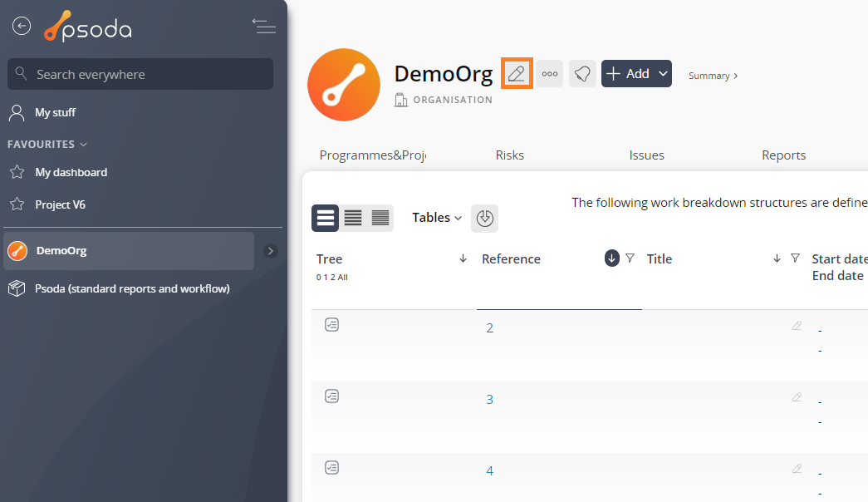The height and width of the screenshot is (502, 868).
Task: Edit title in row 3 pencil
Action: point(797,397)
